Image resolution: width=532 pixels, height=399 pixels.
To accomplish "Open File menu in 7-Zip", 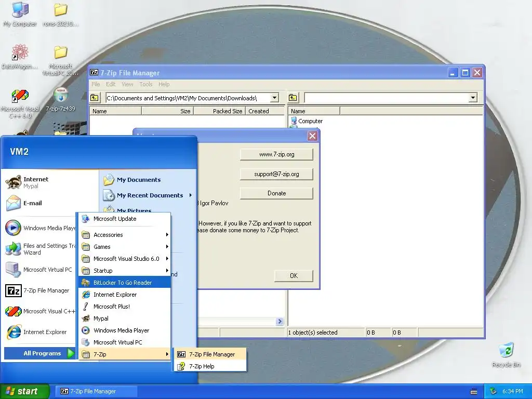I will pyautogui.click(x=96, y=84).
